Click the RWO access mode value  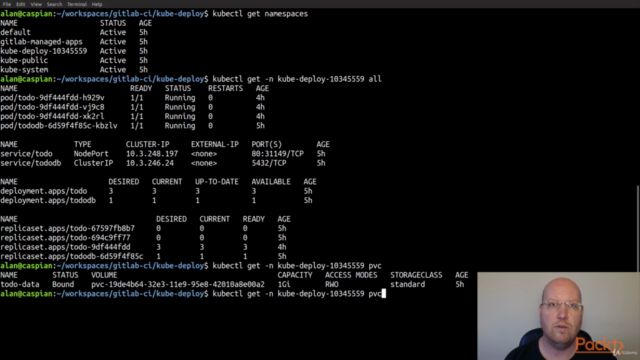pos(331,284)
